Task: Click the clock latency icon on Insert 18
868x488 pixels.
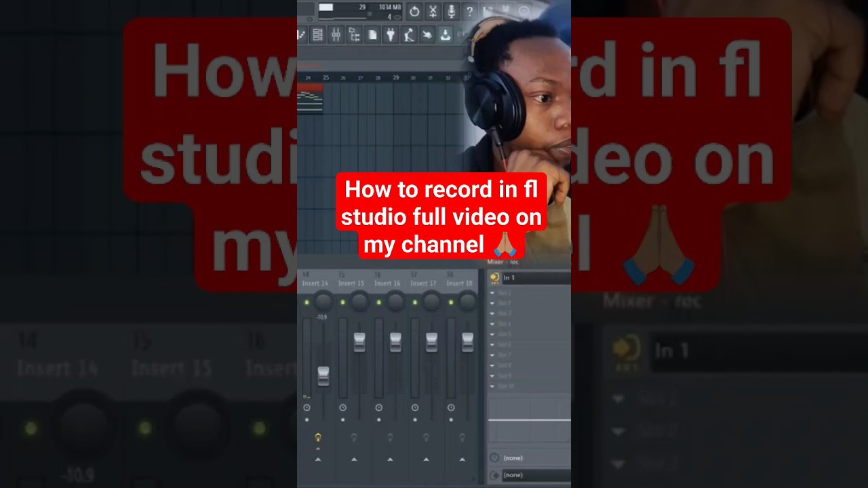Action: pyautogui.click(x=450, y=407)
